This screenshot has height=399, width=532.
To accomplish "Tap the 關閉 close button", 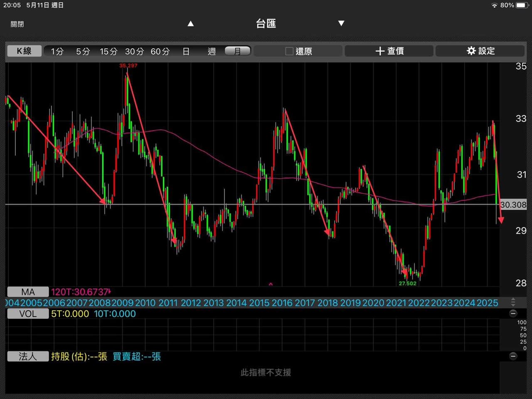I will [x=17, y=24].
